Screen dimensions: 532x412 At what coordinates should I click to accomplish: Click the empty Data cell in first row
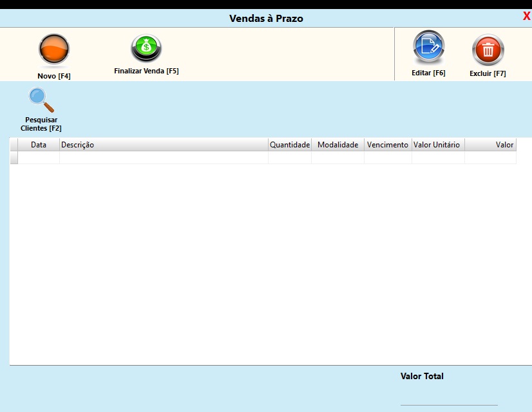point(39,158)
